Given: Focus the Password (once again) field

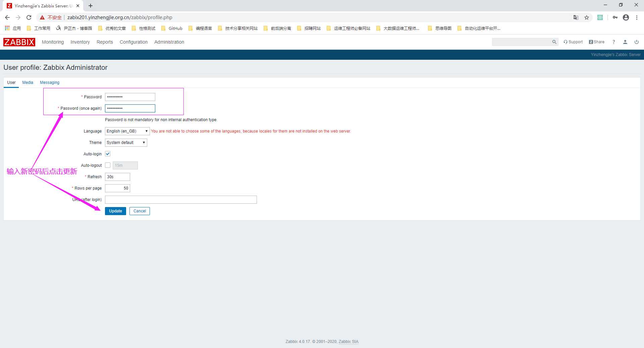Looking at the screenshot, I should click(x=130, y=108).
